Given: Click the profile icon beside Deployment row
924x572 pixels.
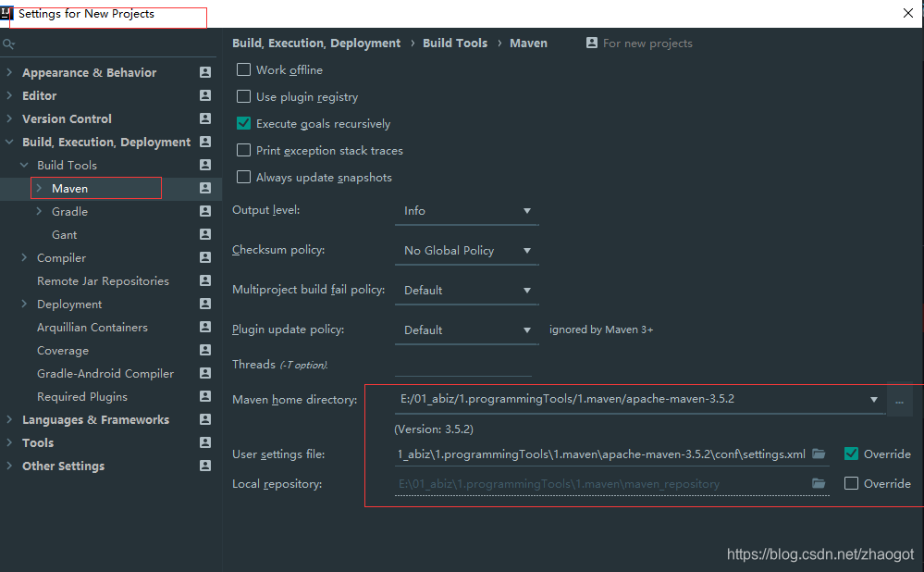Looking at the screenshot, I should click(x=205, y=304).
